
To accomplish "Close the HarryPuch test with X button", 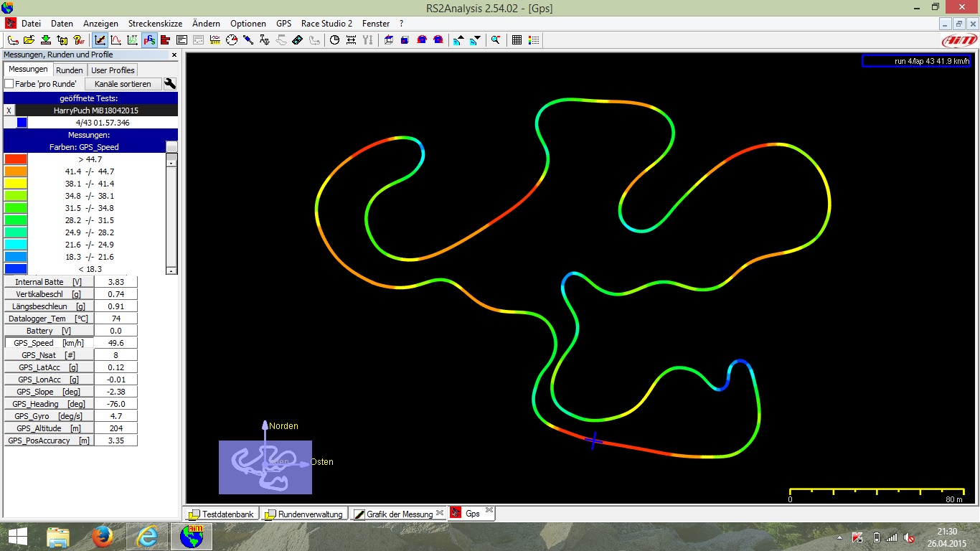I will tap(9, 110).
